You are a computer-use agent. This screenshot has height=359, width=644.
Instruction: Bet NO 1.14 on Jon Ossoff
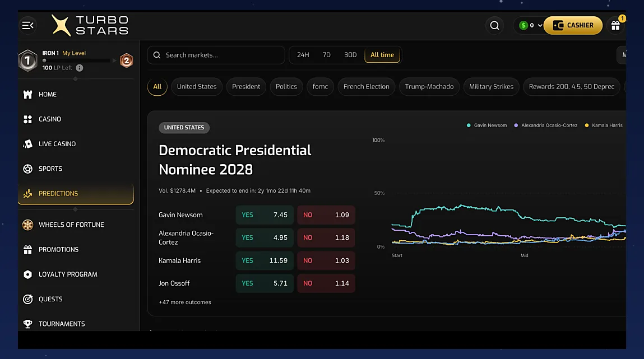pos(326,283)
